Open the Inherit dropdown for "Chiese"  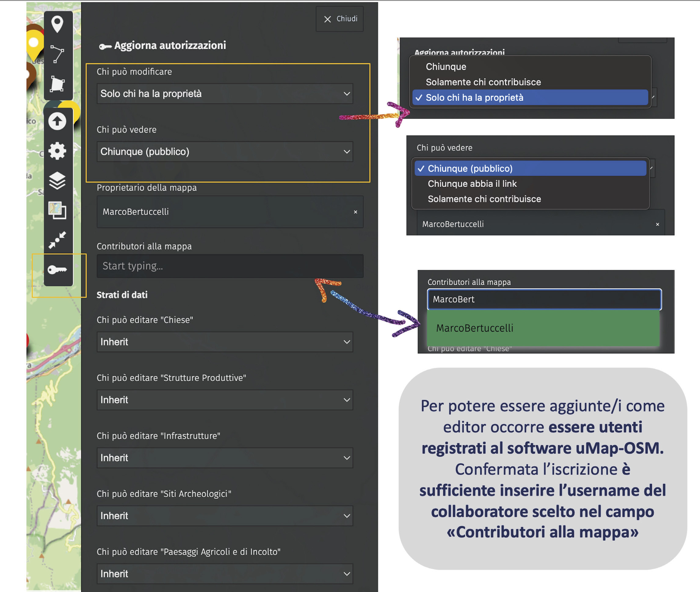224,342
